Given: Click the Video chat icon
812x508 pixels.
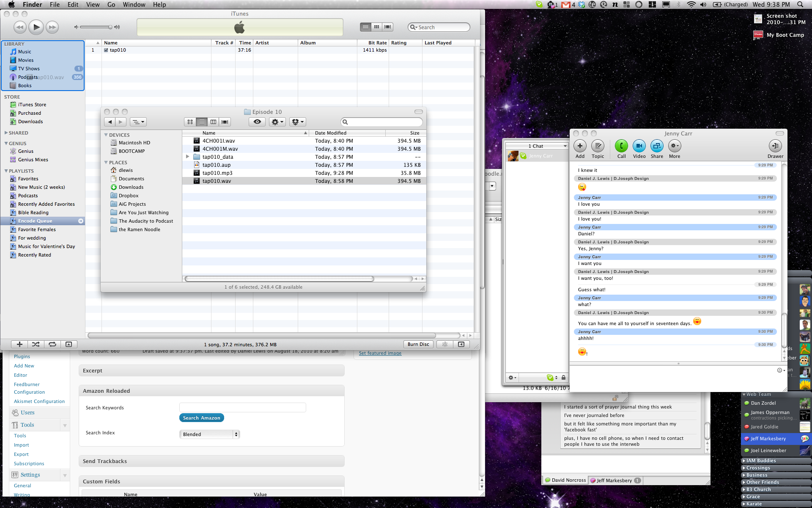Looking at the screenshot, I should click(x=639, y=146).
